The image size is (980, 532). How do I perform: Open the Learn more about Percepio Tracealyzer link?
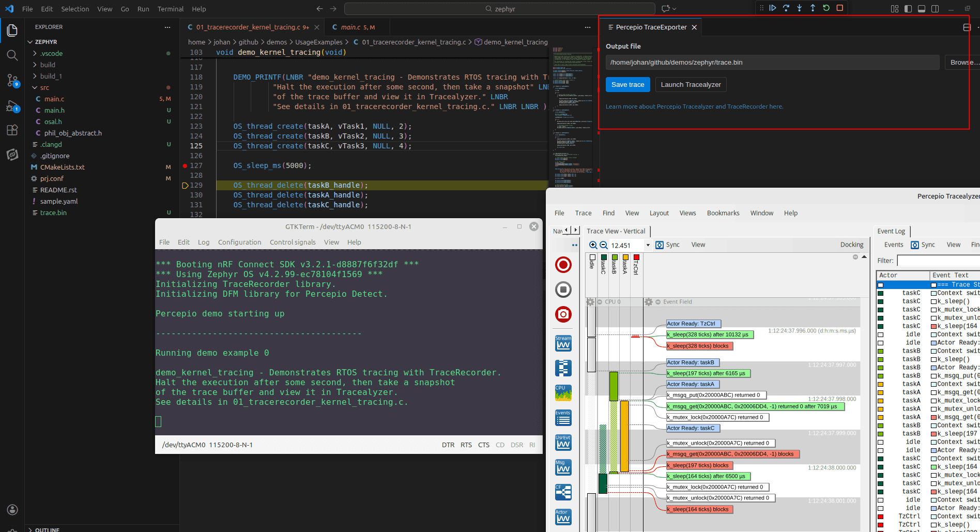(x=694, y=106)
